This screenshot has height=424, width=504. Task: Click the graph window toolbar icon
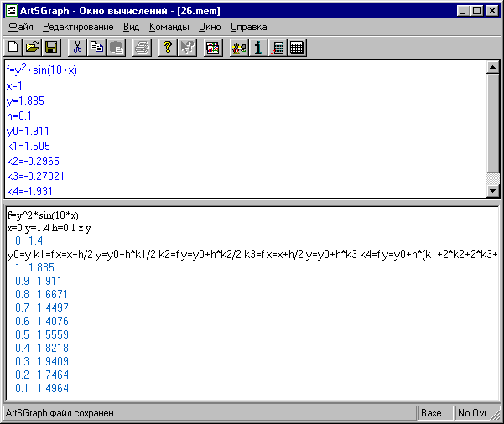(x=213, y=48)
